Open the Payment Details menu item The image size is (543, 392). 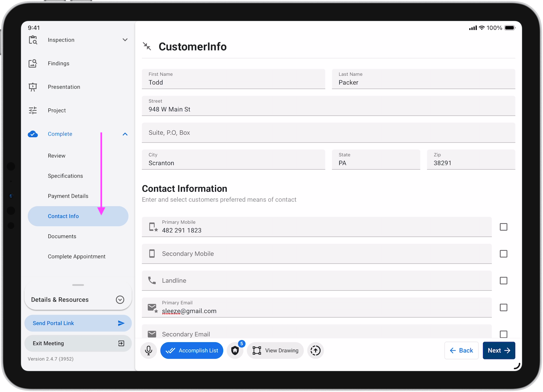[x=68, y=196]
